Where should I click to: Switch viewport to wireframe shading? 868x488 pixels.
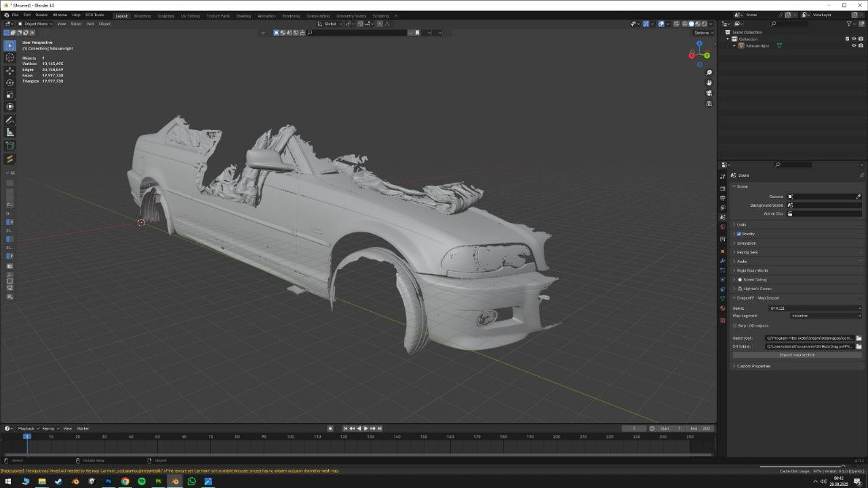click(685, 24)
